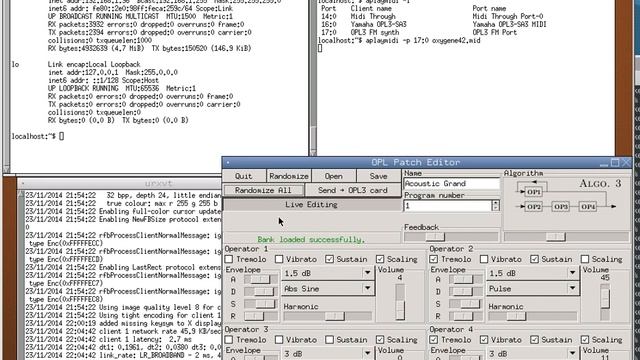Image resolution: width=640 pixels, height=360 pixels.
Task: Click the OP4 box in algorithm diagram
Action: pos(588,207)
